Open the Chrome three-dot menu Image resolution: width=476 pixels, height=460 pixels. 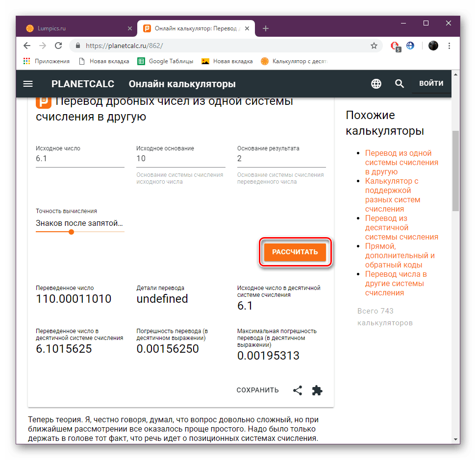450,46
